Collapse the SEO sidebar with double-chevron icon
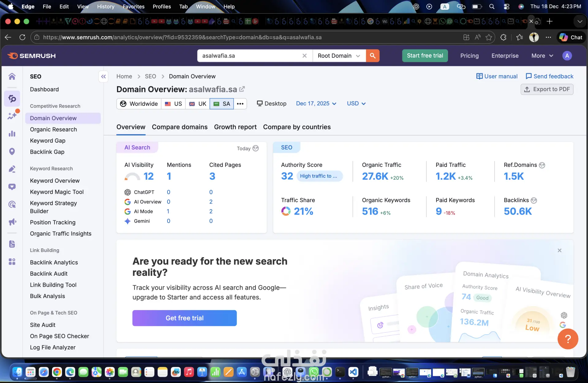The width and height of the screenshot is (588, 383). 104,76
